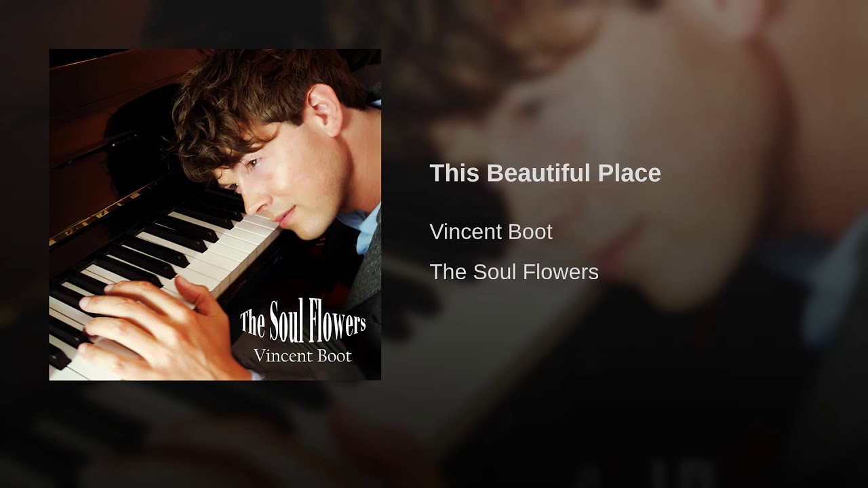
Task: Open the album name "The Soul Flowers" text line
Action: (514, 272)
